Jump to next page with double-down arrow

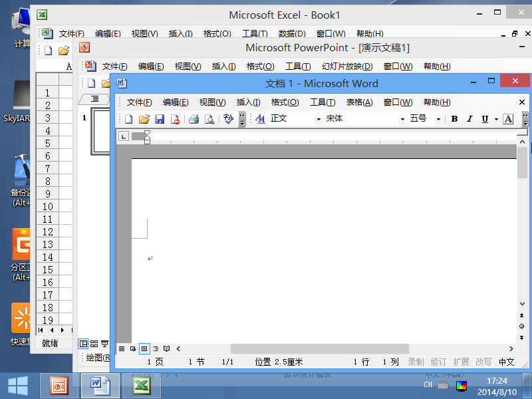[521, 338]
